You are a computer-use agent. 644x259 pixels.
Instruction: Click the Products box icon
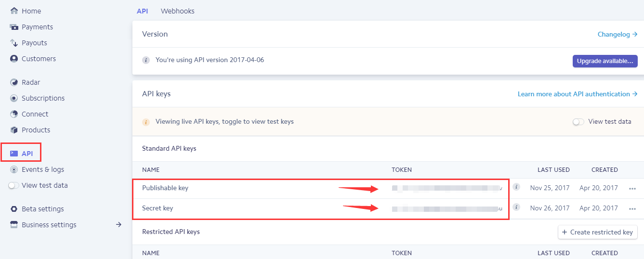(14, 130)
